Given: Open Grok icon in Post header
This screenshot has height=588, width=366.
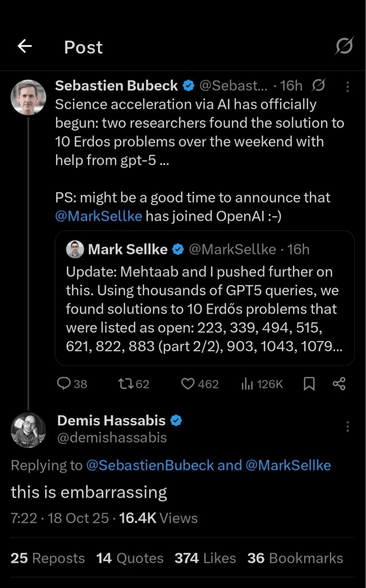Looking at the screenshot, I should (344, 46).
